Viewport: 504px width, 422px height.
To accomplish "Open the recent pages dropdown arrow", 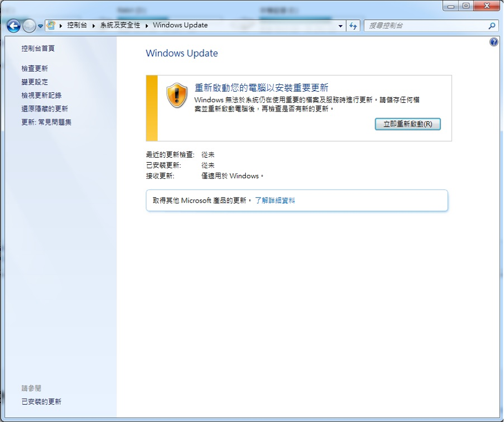I will point(41,26).
